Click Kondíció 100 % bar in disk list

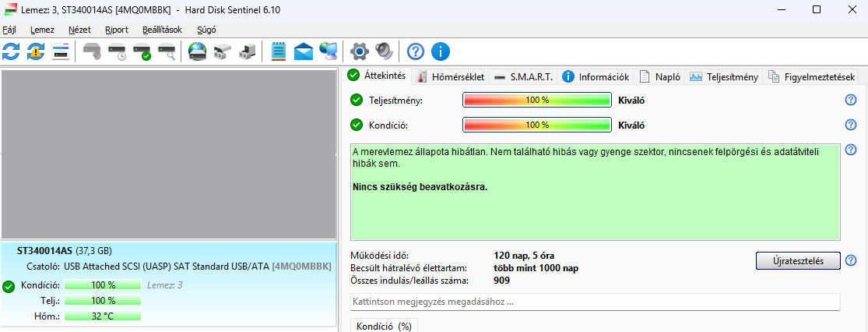[103, 285]
